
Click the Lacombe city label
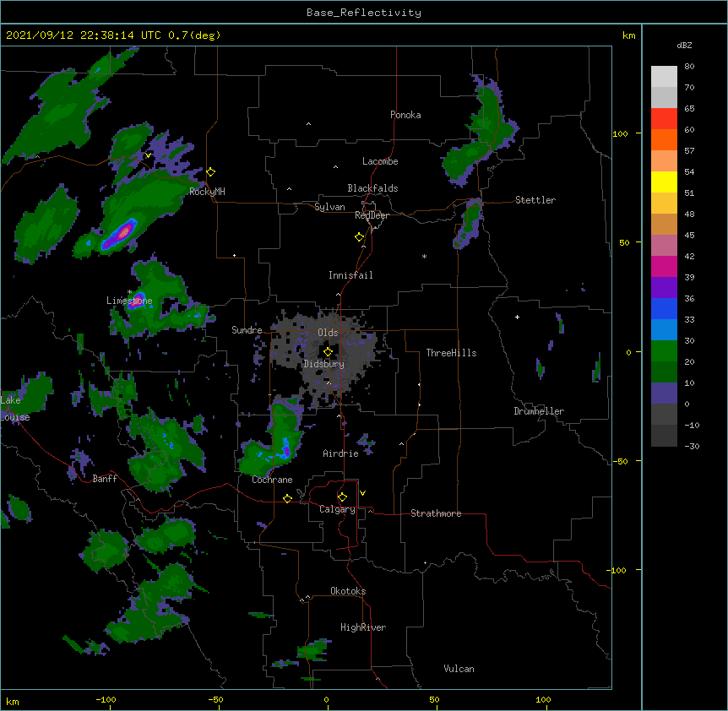coord(380,161)
